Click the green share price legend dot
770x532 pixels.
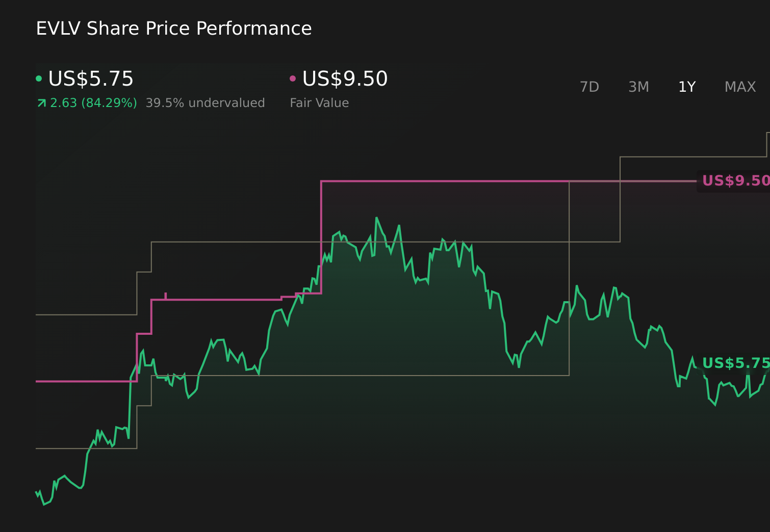point(39,78)
